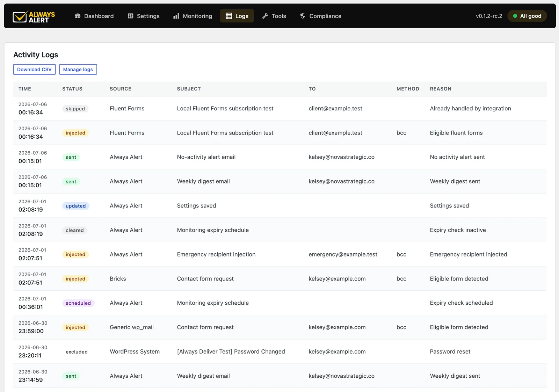Click the cleared status badge
Screen dimensions: 559x392
75,230
